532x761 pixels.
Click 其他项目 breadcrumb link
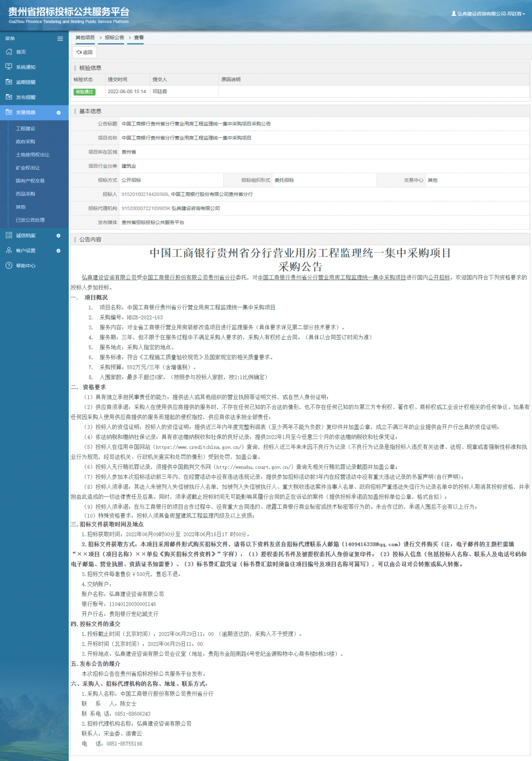[85, 38]
